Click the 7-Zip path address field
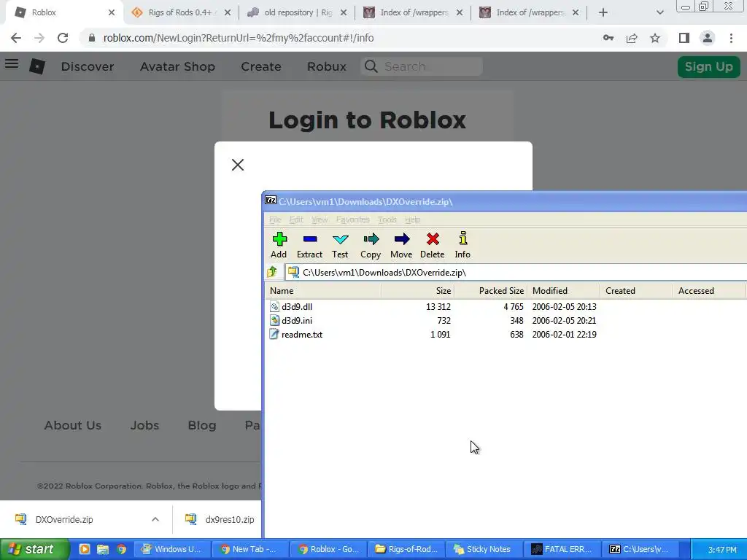The width and height of the screenshot is (747, 560). pyautogui.click(x=516, y=273)
